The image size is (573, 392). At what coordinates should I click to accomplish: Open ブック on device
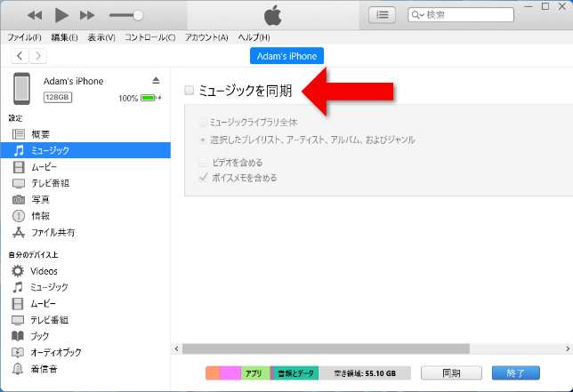pyautogui.click(x=85, y=336)
